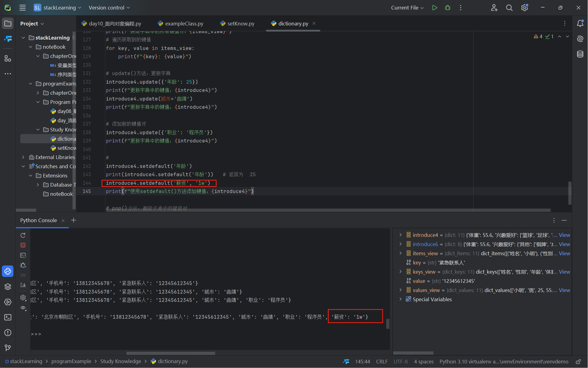Open Search Everywhere magnifier icon

[509, 8]
